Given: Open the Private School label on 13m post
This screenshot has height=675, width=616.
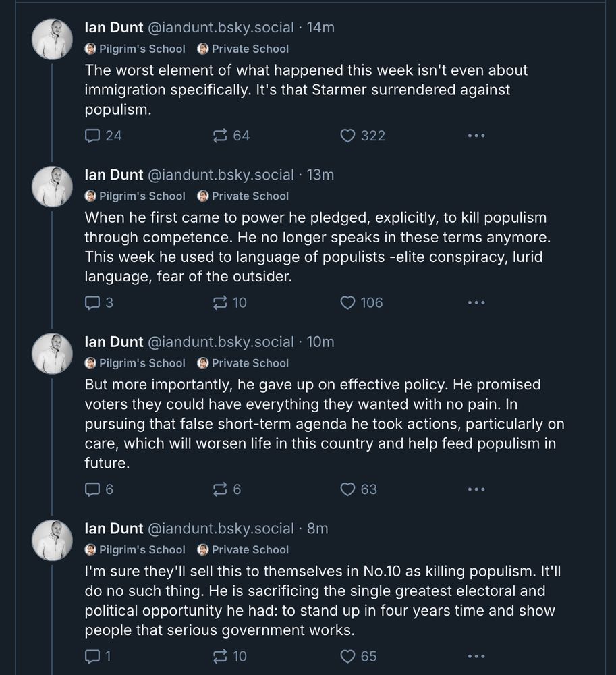Looking at the screenshot, I should point(244,196).
